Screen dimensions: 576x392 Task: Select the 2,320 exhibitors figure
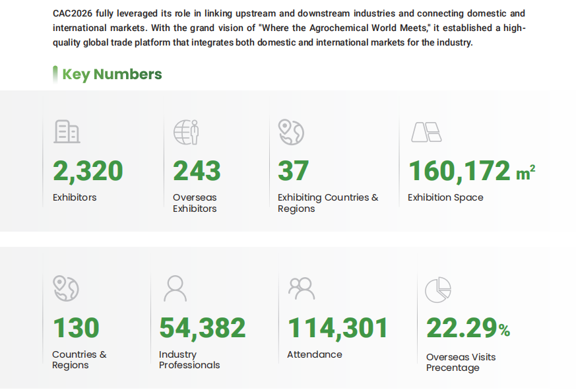click(88, 171)
